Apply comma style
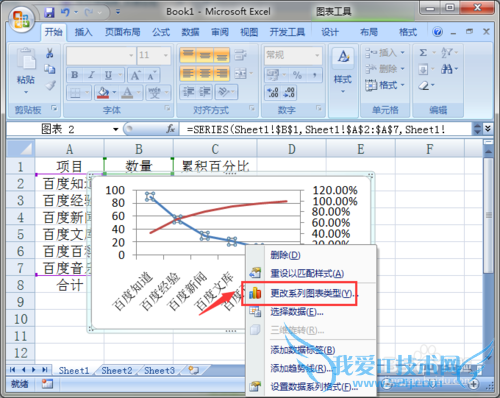 314,75
